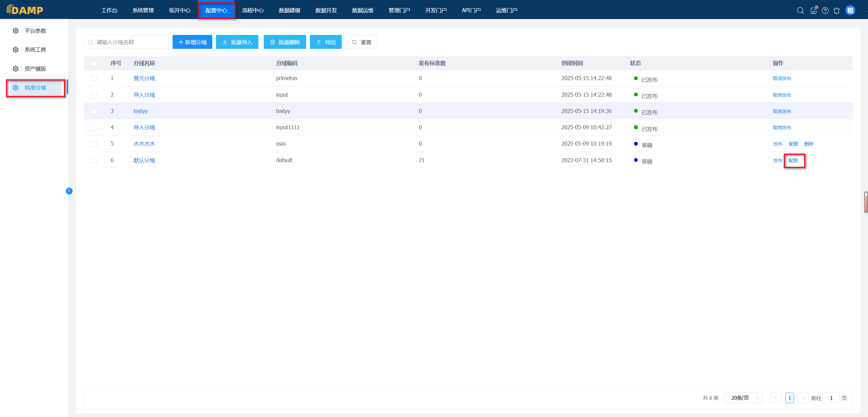The image size is (868, 417).
Task: Open the 资产模版 sidebar item
Action: point(35,69)
